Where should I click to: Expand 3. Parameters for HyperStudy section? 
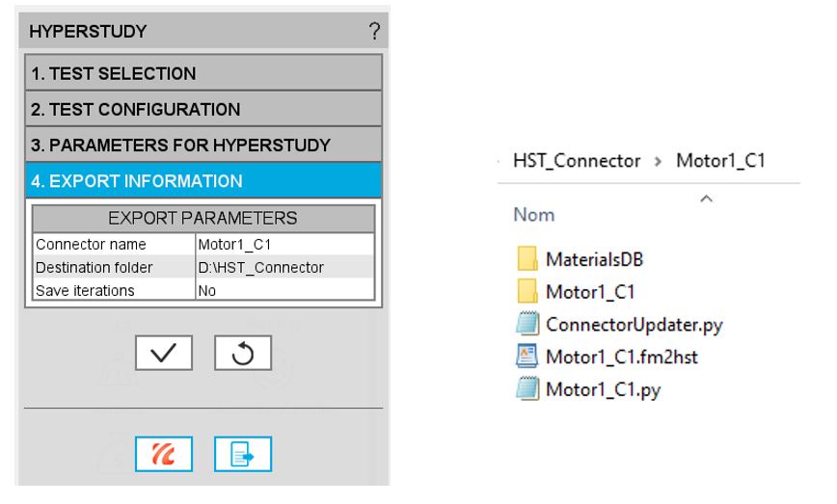coord(202,146)
